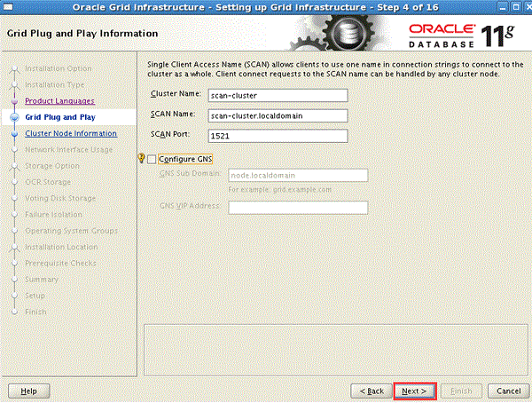Click the disabled Finish button
Viewport: 532px width, 403px height.
[461, 391]
